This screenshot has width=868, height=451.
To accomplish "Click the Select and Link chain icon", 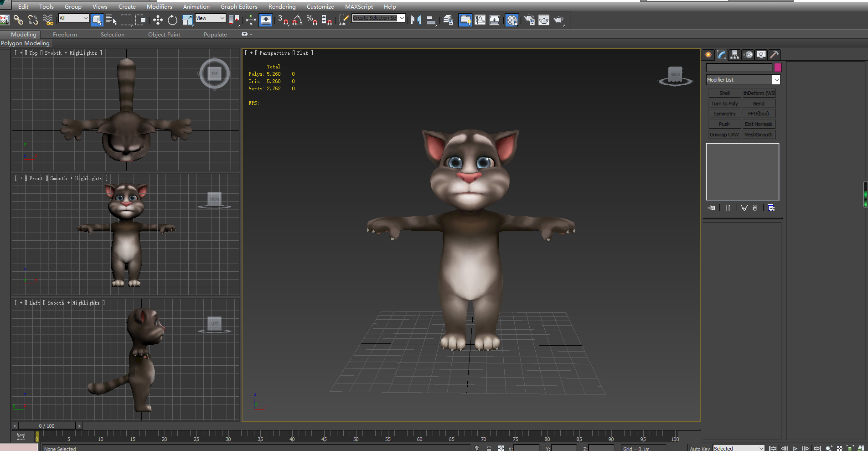I will pyautogui.click(x=18, y=20).
